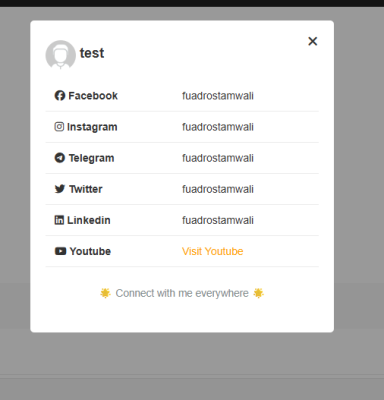Click the Telegram row label
The height and width of the screenshot is (400, 384).
[x=91, y=158]
